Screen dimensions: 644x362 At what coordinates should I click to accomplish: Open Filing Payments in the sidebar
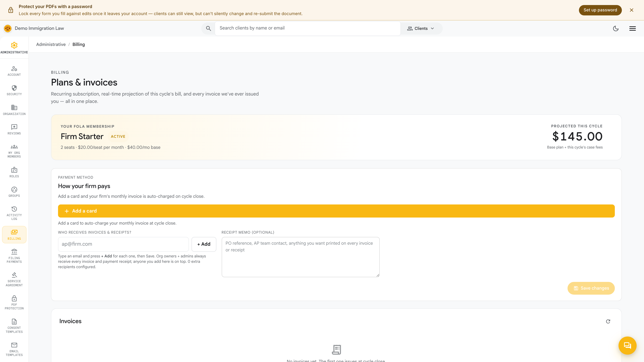(x=14, y=256)
